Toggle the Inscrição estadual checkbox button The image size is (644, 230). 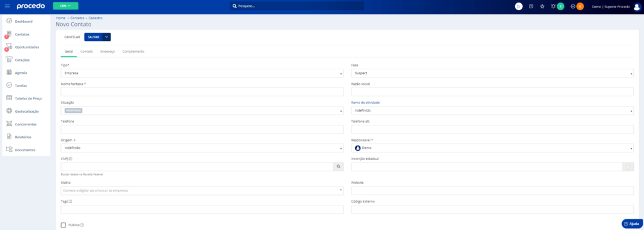[628, 166]
